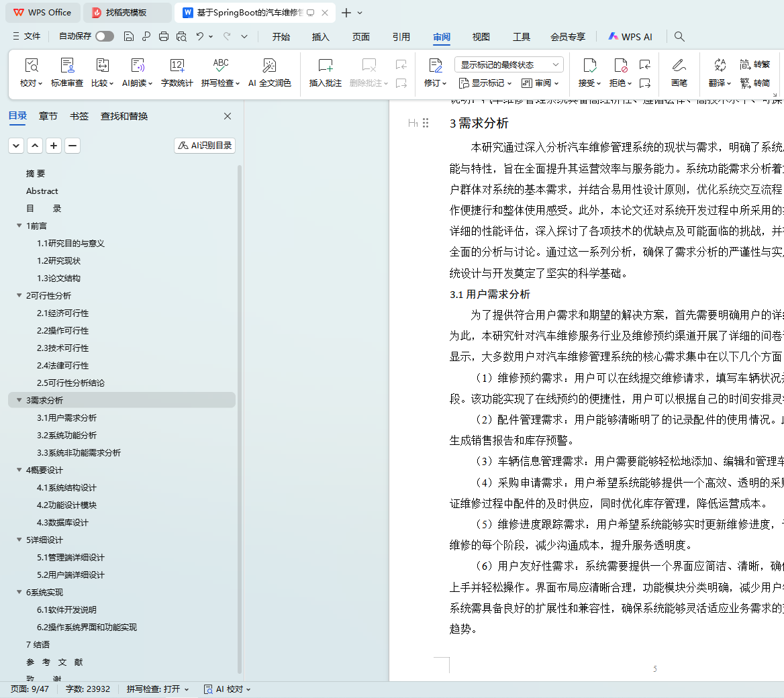This screenshot has width=784, height=698.
Task: Click the 字数统计 word count icon
Action: click(177, 66)
